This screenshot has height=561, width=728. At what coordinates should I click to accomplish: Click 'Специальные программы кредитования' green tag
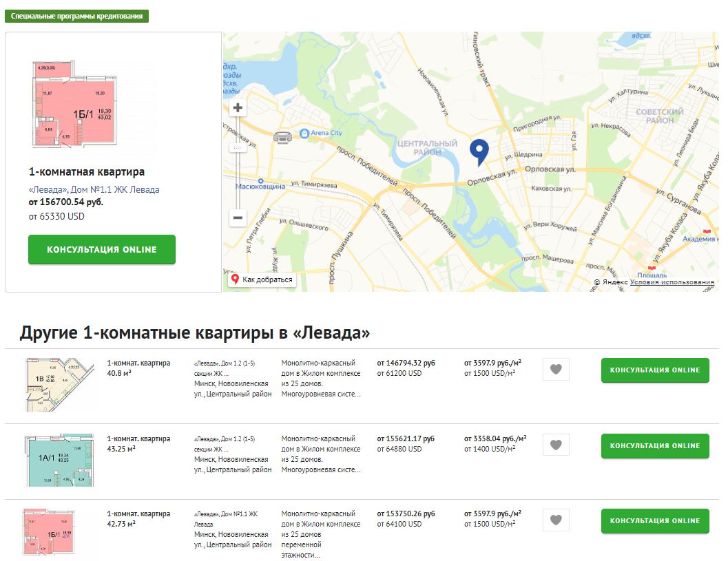[x=76, y=16]
